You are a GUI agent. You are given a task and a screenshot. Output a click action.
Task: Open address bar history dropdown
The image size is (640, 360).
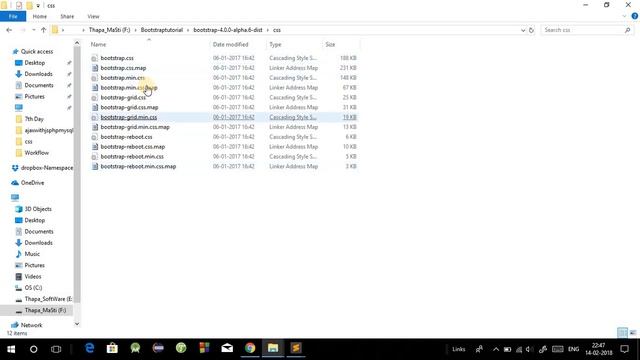pyautogui.click(x=523, y=30)
